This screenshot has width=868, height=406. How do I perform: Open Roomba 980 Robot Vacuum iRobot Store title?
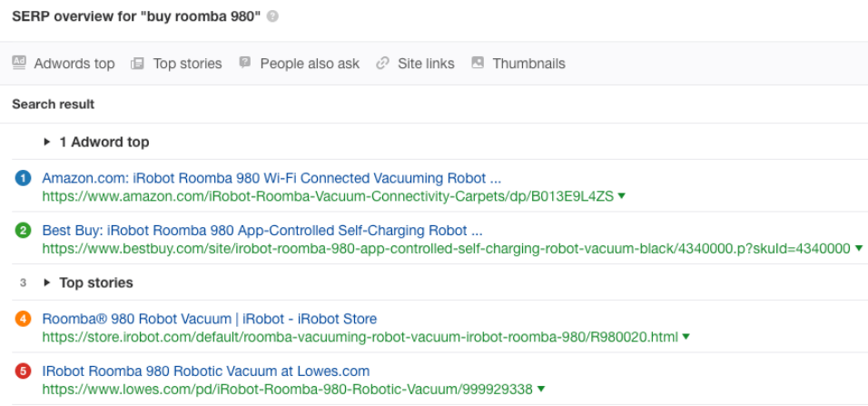click(x=210, y=319)
